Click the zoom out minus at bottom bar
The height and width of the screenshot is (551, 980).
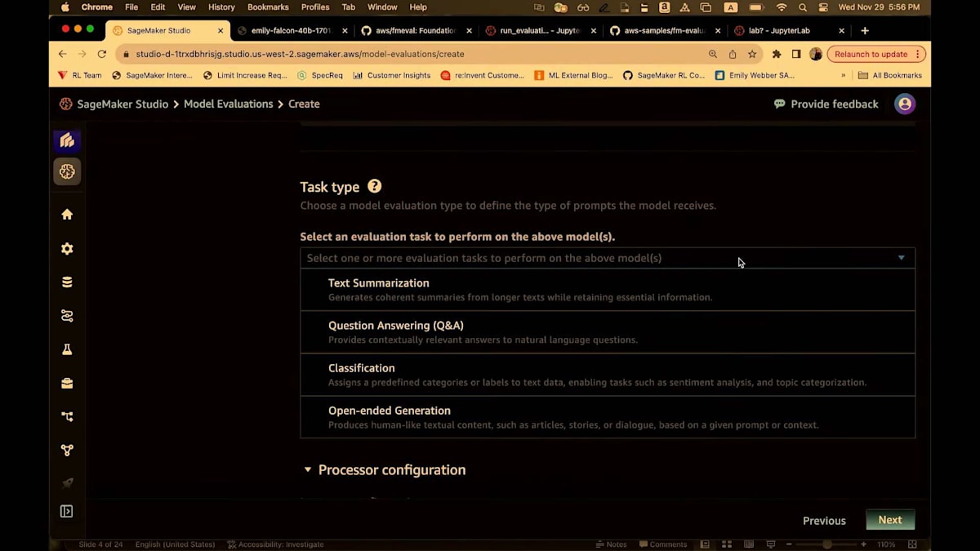tap(791, 544)
